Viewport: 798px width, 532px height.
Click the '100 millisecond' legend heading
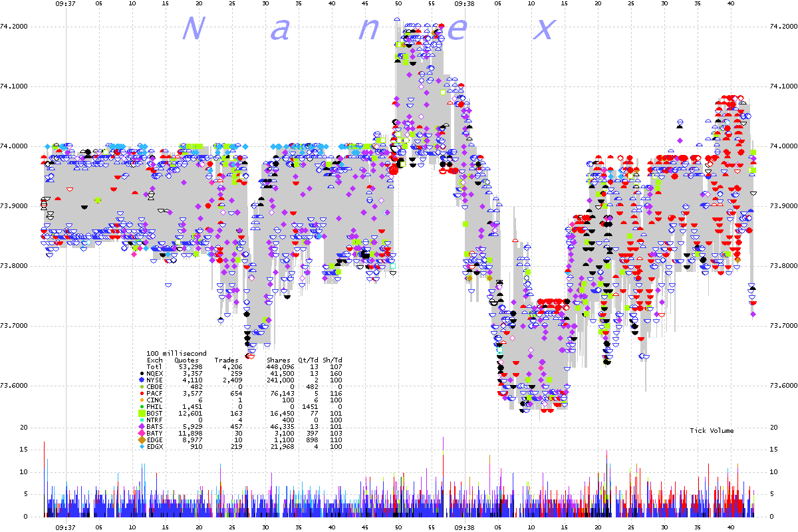pyautogui.click(x=176, y=353)
